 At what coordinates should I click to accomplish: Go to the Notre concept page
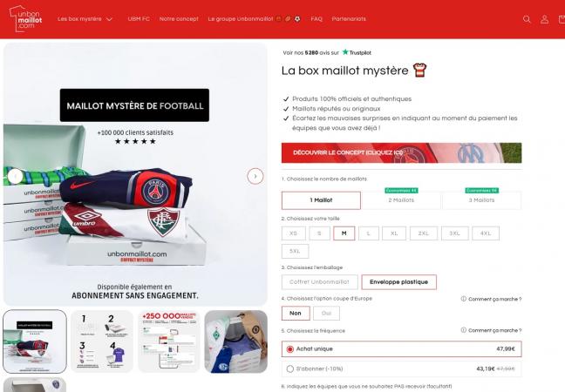coord(179,19)
